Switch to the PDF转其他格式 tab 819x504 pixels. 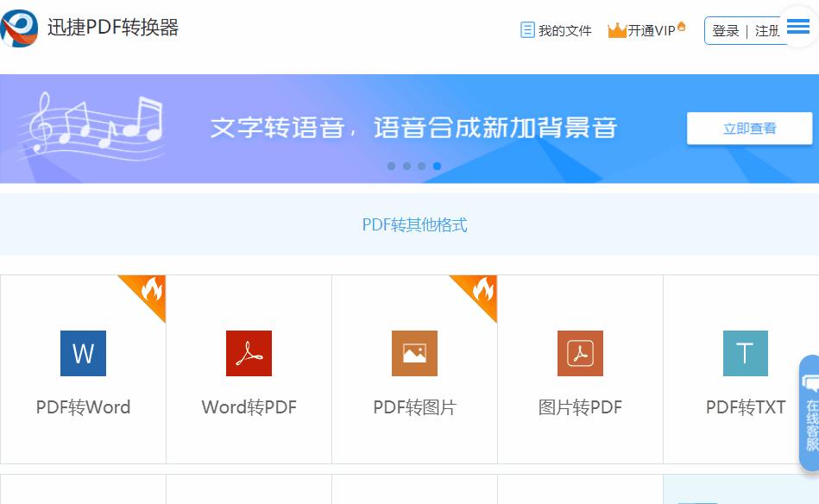415,224
